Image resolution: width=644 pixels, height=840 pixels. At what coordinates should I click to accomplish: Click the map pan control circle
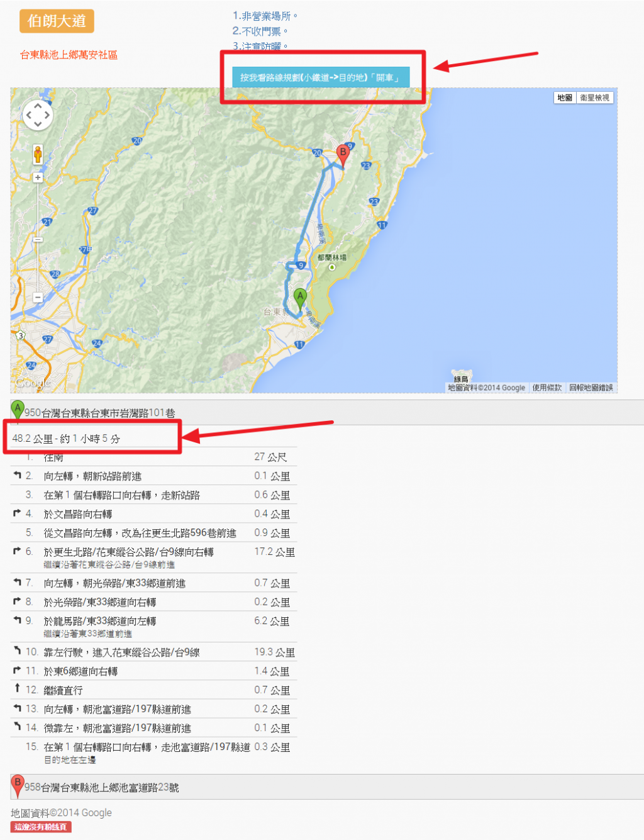point(38,115)
